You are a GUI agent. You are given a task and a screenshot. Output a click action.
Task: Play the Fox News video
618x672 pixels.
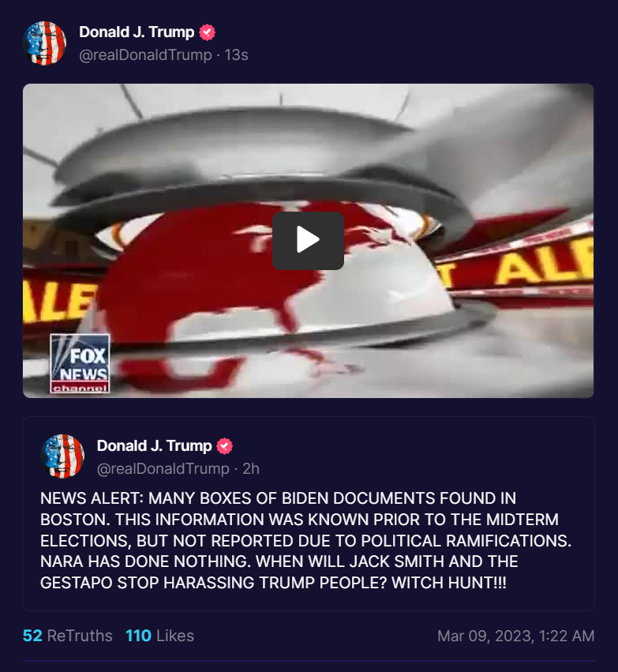coord(308,240)
